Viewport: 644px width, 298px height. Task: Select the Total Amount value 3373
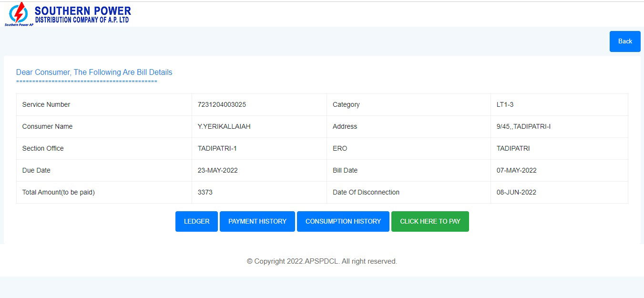pos(205,192)
